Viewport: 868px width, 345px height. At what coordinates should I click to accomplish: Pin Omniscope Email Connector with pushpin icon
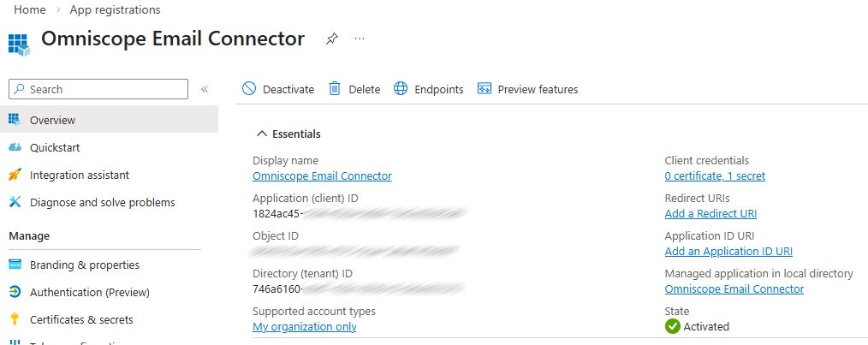click(331, 39)
